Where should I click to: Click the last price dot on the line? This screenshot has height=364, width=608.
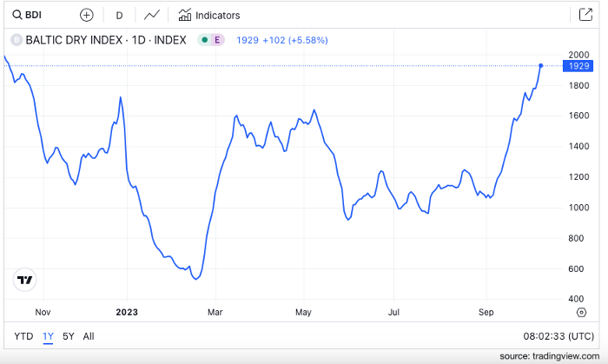[x=541, y=65]
